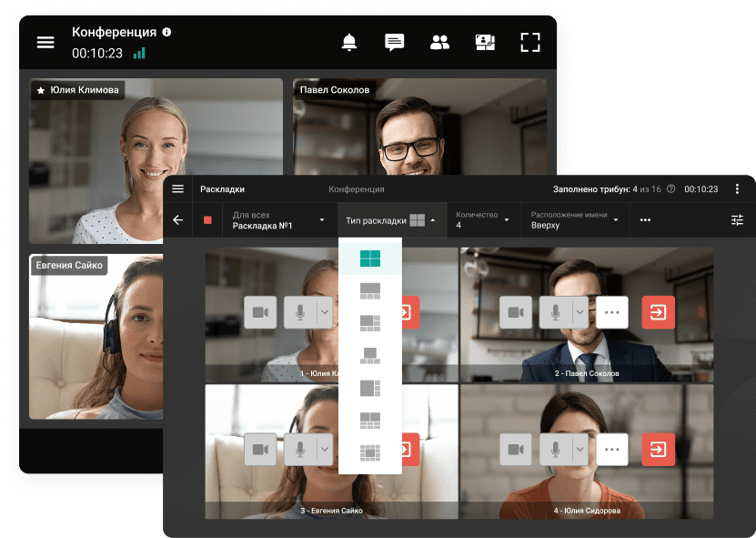Open the chat messages panel

click(x=394, y=42)
